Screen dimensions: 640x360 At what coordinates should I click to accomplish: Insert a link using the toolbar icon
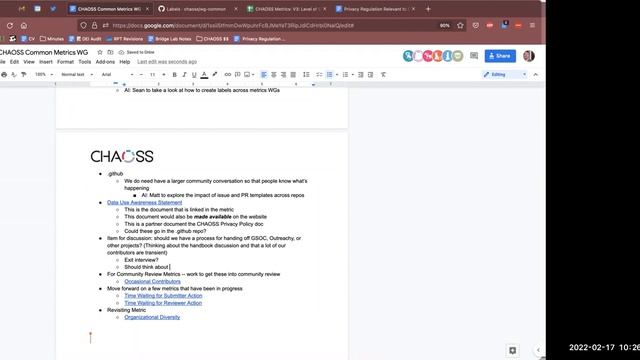click(x=227, y=75)
